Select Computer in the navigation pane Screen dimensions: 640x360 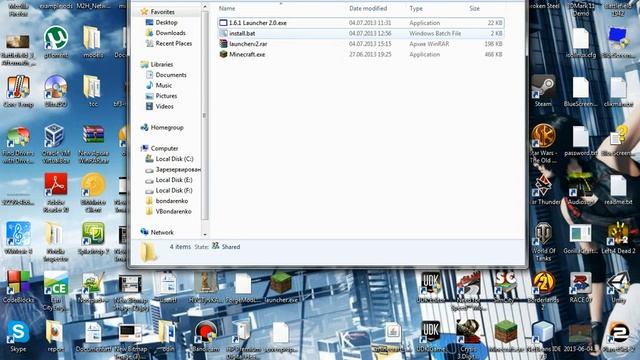tap(164, 149)
